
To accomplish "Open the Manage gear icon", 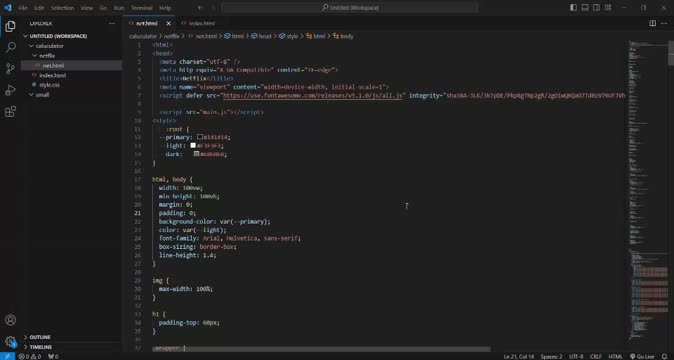I will [x=10, y=342].
